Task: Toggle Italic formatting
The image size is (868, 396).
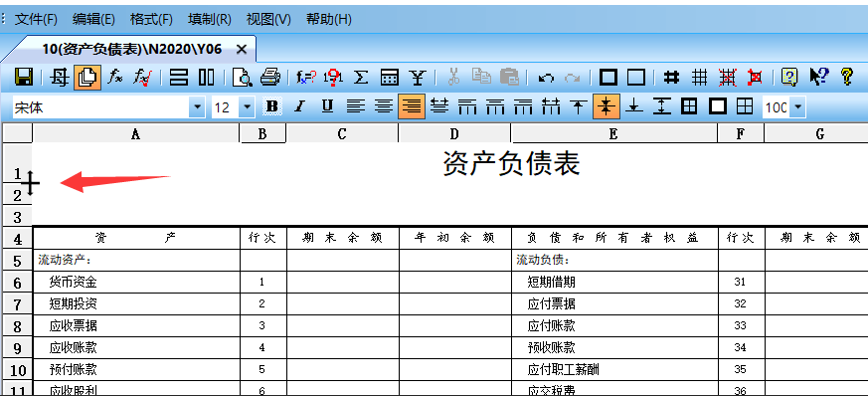Action: point(299,106)
